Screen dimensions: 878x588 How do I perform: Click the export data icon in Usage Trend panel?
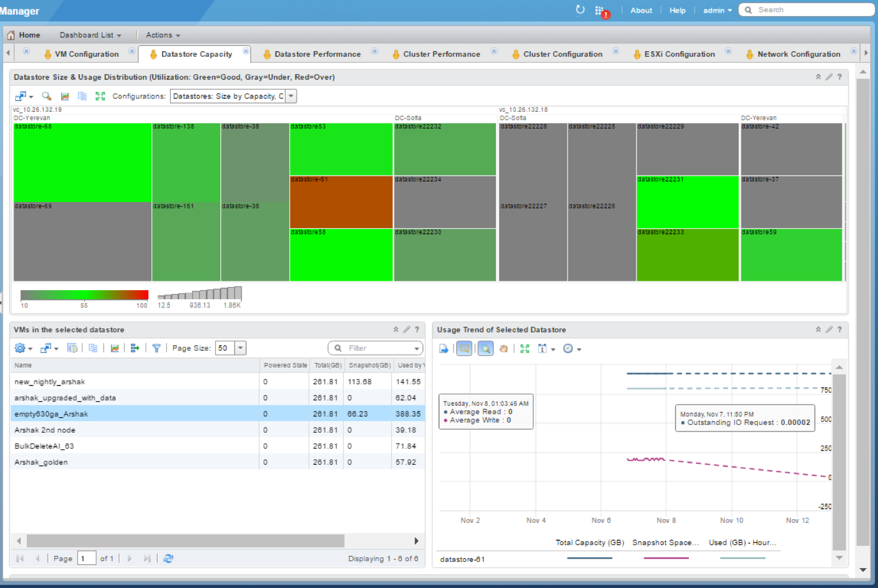click(444, 348)
